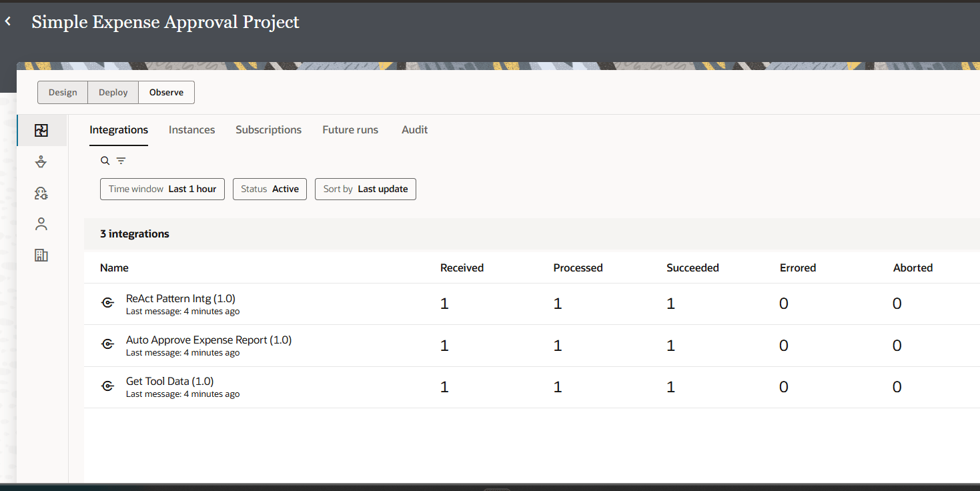Switch to the Instances tab

[191, 129]
